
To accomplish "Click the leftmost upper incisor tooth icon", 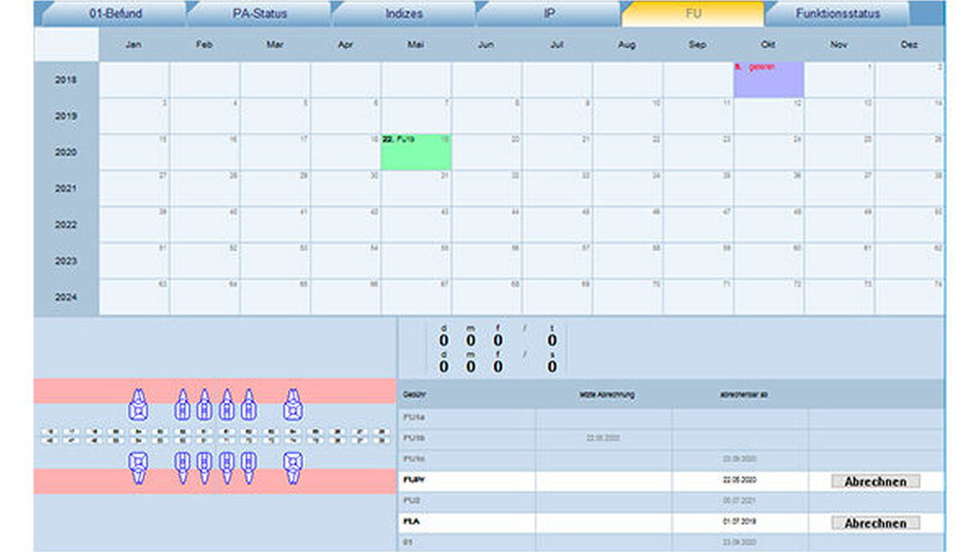I will pos(182,402).
